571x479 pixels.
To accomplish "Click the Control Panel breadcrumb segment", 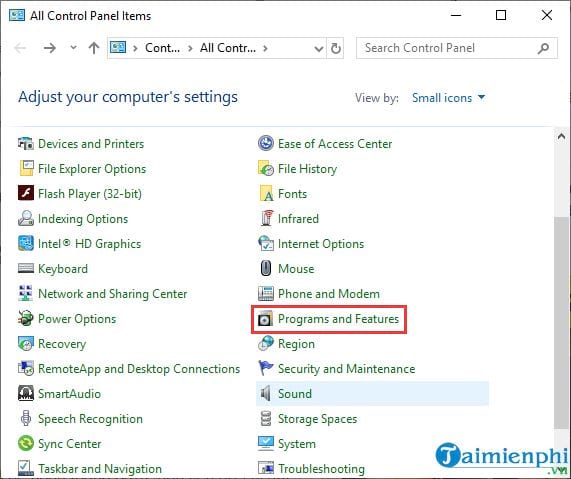I will tap(162, 48).
